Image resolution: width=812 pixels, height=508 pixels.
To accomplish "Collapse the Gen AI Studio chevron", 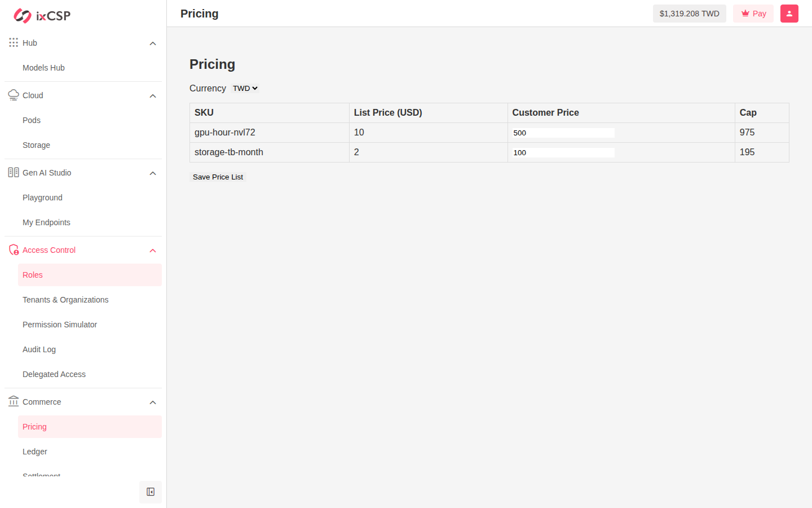I will point(153,173).
